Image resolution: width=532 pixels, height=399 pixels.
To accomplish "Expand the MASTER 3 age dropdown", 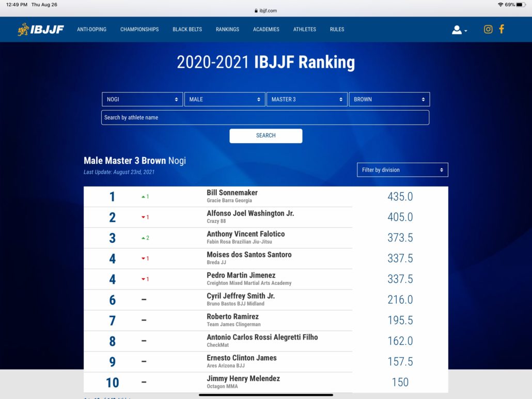I will (x=307, y=99).
